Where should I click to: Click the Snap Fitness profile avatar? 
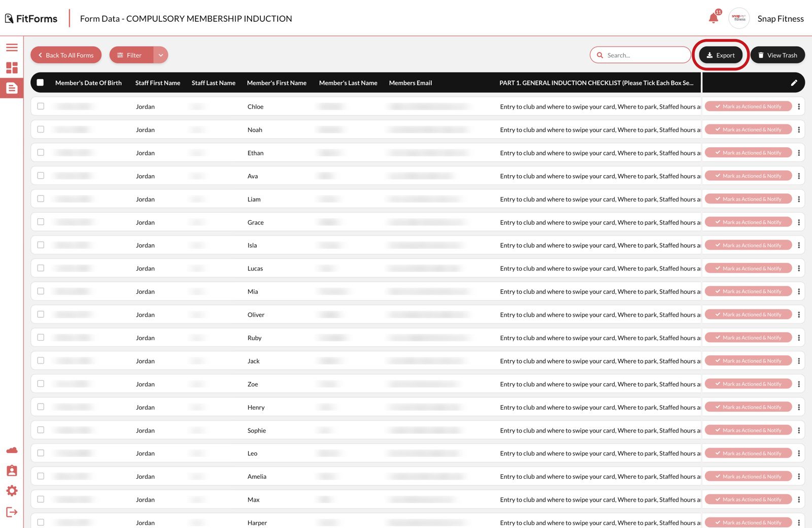(x=739, y=18)
